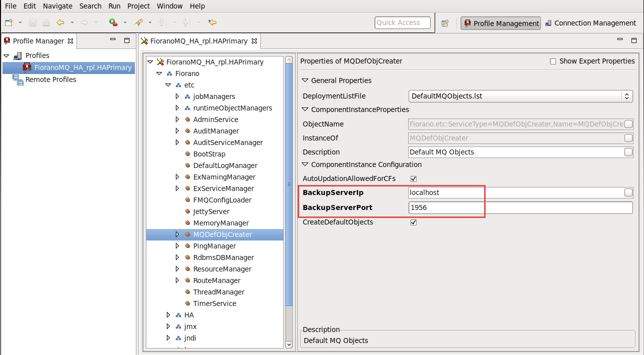Toggle the ObjectName field checkbox

[x=629, y=124]
